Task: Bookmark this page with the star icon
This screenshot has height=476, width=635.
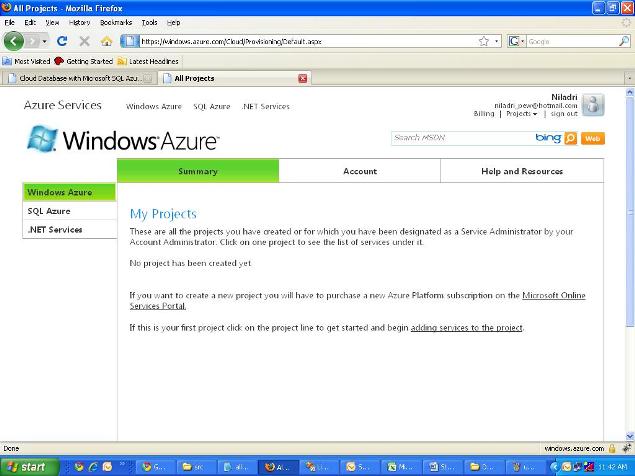Action: [x=484, y=41]
